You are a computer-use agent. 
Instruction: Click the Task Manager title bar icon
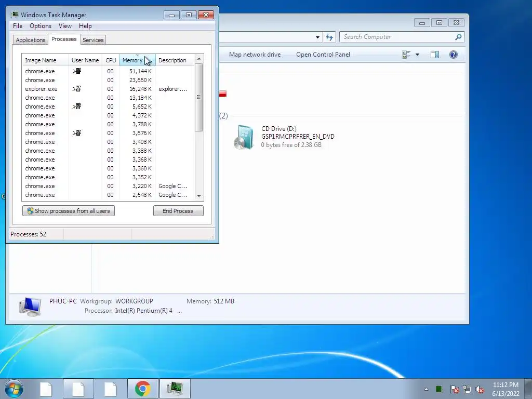14,15
